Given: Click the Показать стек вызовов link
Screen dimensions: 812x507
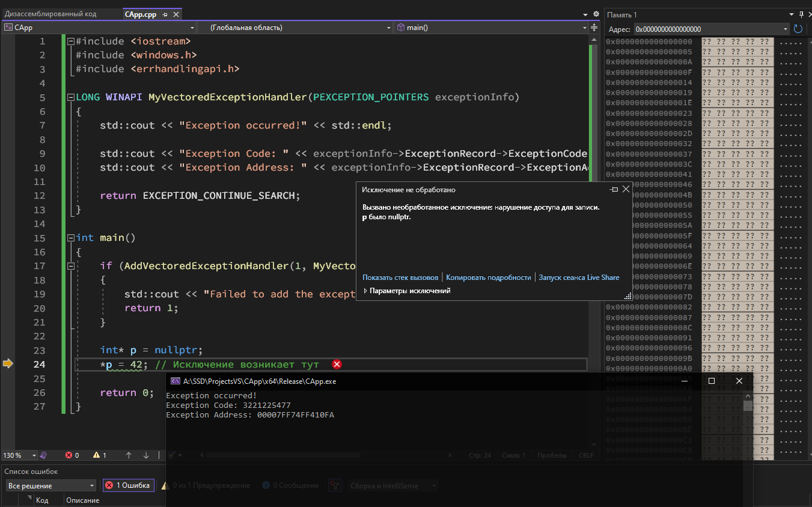Looking at the screenshot, I should (400, 278).
